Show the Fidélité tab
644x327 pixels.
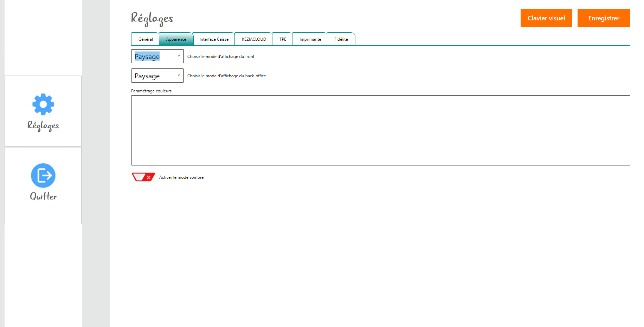coord(341,39)
